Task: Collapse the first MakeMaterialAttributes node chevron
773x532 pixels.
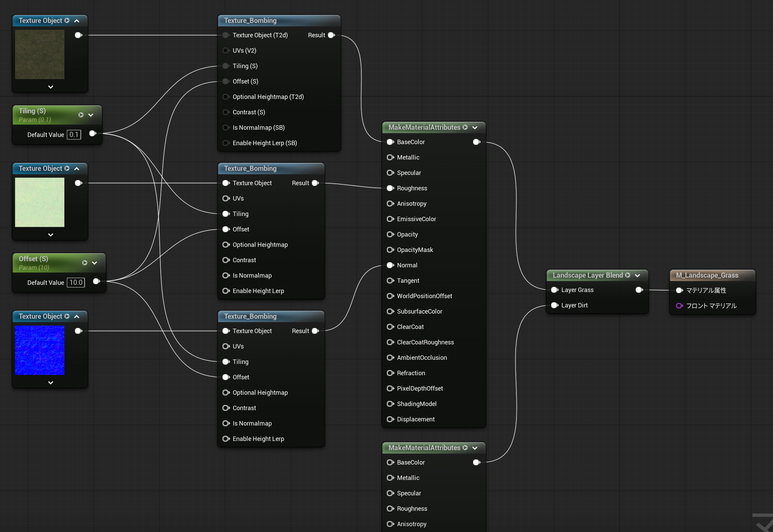Action: coord(475,128)
